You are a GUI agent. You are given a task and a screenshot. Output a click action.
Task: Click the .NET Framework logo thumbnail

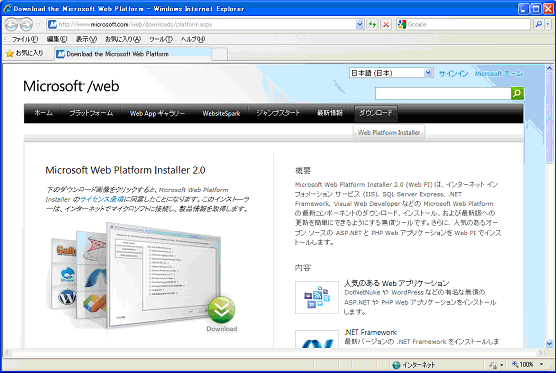pos(317,339)
